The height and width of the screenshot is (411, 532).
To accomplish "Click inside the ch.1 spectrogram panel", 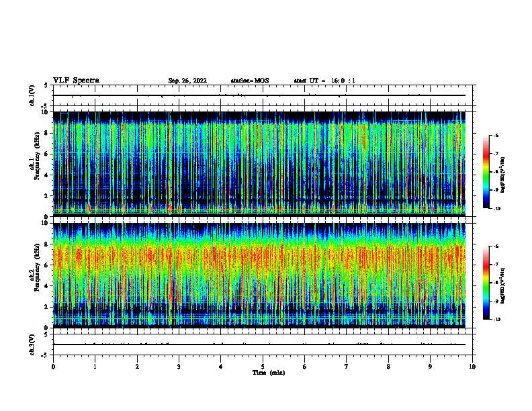I will 259,164.
